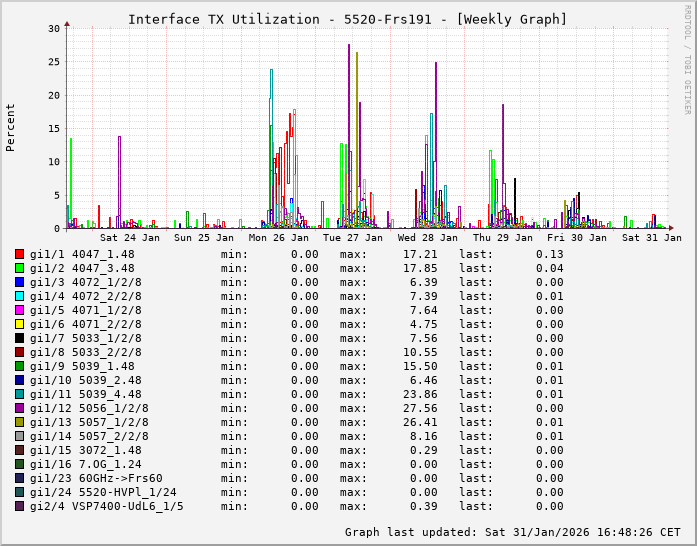Click the purple gi1/12 legend swatch
697x546 pixels.
(19, 408)
